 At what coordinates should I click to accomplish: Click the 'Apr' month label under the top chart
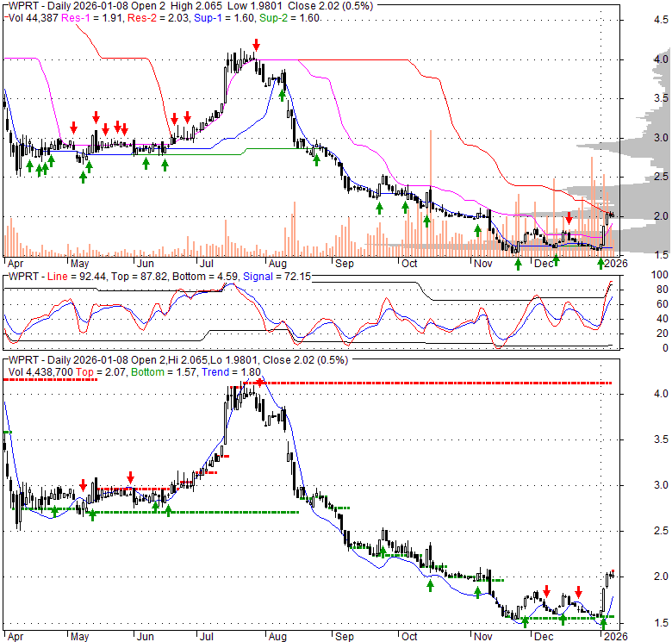pos(16,264)
